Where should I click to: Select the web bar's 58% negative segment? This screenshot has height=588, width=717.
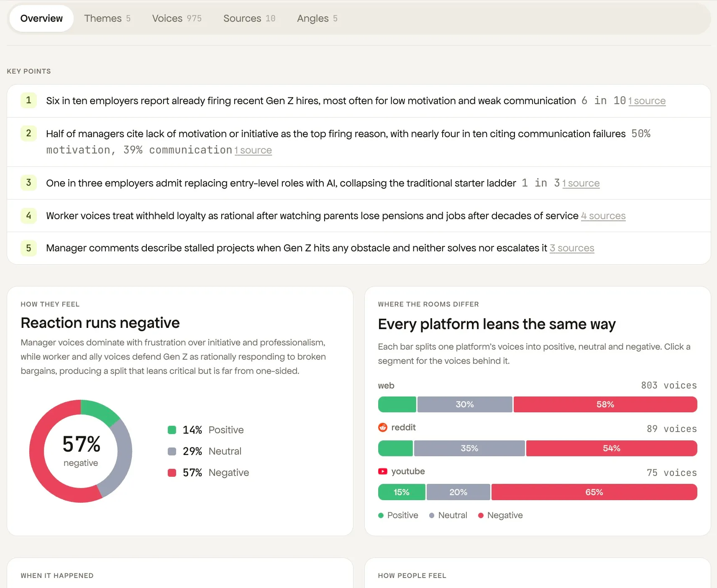click(605, 404)
